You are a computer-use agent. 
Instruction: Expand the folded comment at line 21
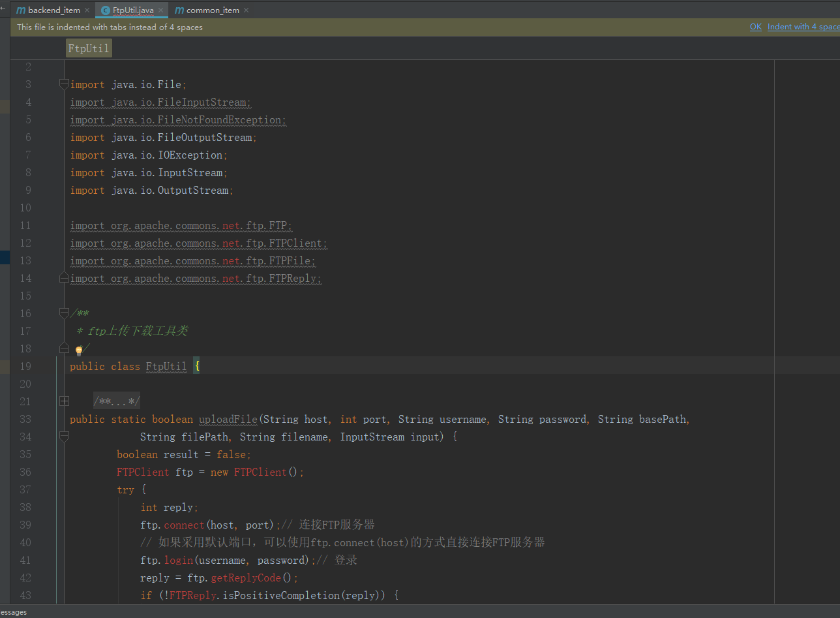click(64, 401)
